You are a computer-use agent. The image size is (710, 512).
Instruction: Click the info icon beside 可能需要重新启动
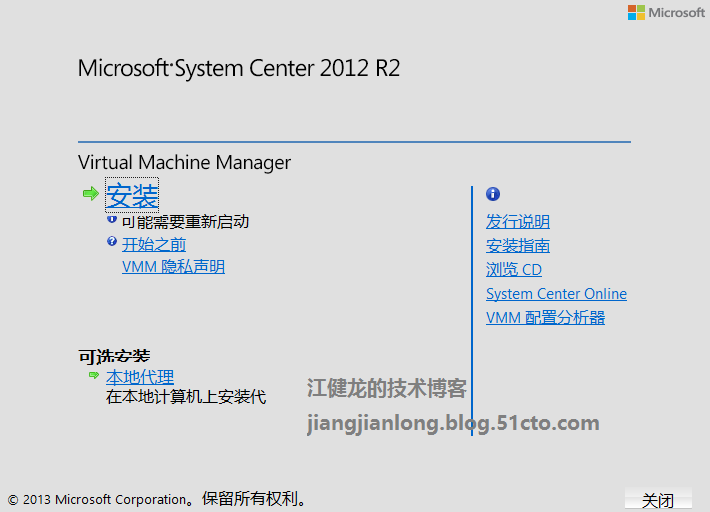click(112, 219)
